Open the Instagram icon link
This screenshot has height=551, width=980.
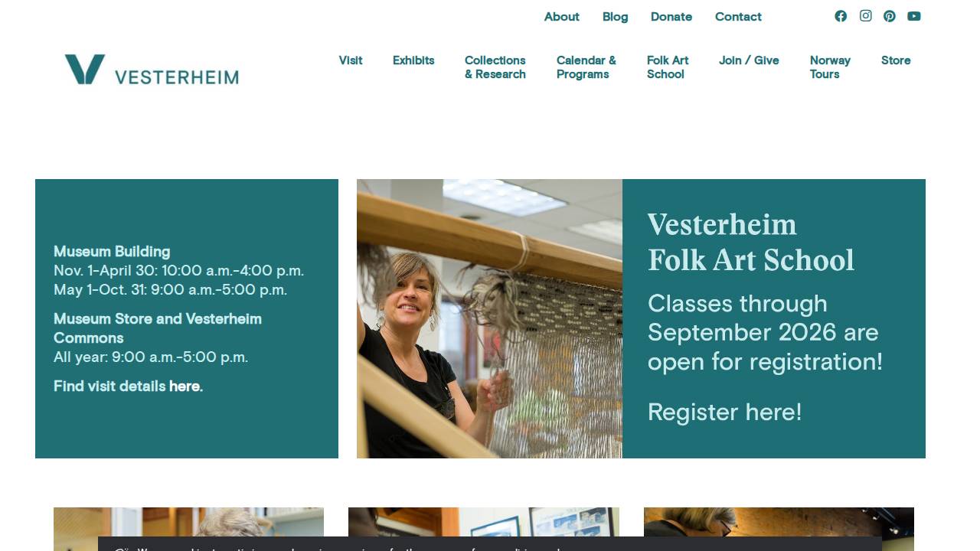[865, 16]
